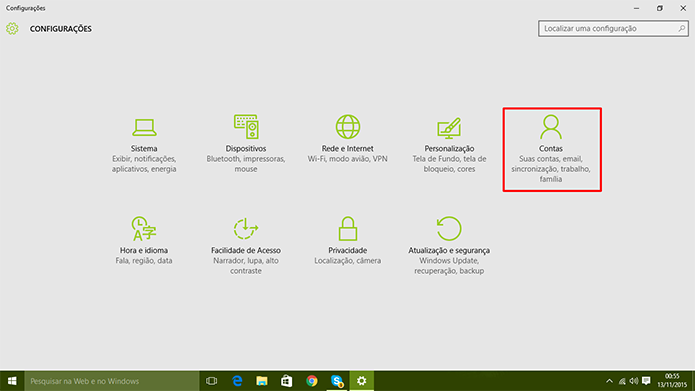The height and width of the screenshot is (391, 695).
Task: Open the Hora e idioma clock icon
Action: pyautogui.click(x=144, y=228)
